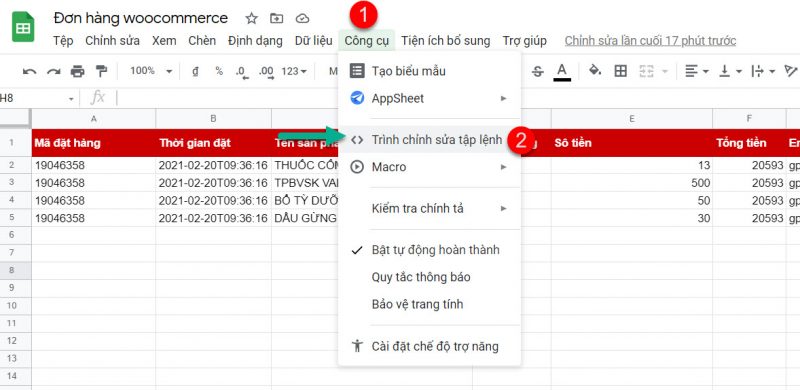Screen dimensions: 800x390
Task: Activate the paint format tool
Action: pos(102,71)
